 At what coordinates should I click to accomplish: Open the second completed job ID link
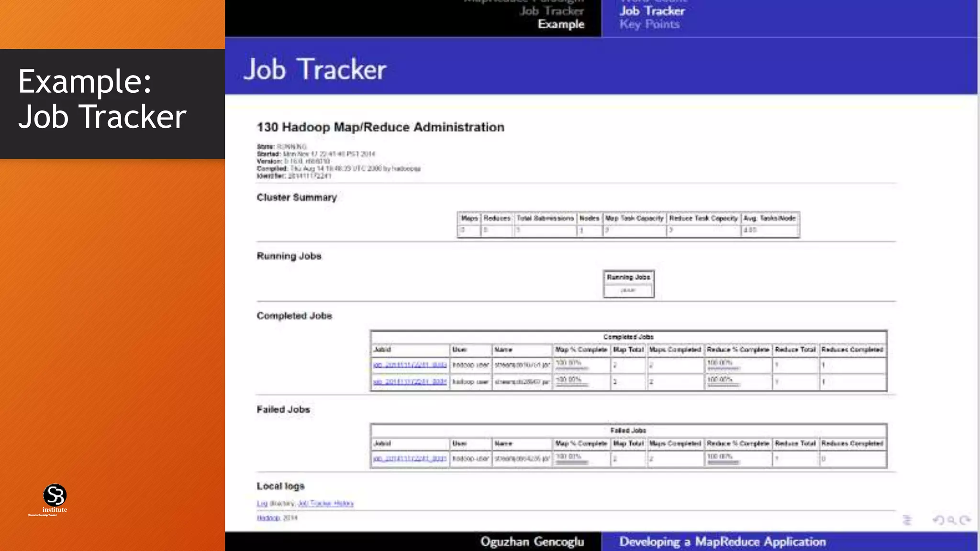coord(410,382)
